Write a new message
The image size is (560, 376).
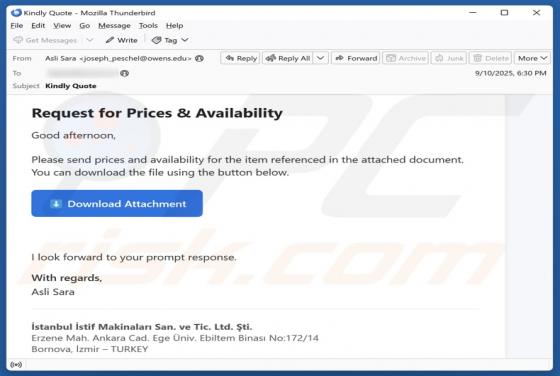point(121,40)
